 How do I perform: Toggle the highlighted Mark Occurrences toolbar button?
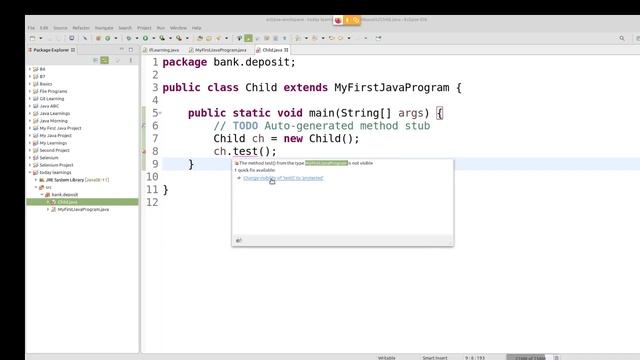pyautogui.click(x=248, y=38)
